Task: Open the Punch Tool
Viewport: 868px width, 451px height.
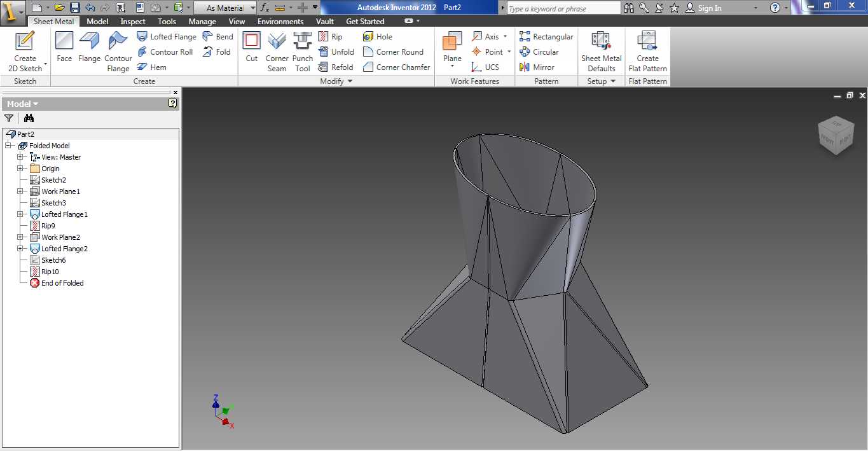Action: click(303, 51)
